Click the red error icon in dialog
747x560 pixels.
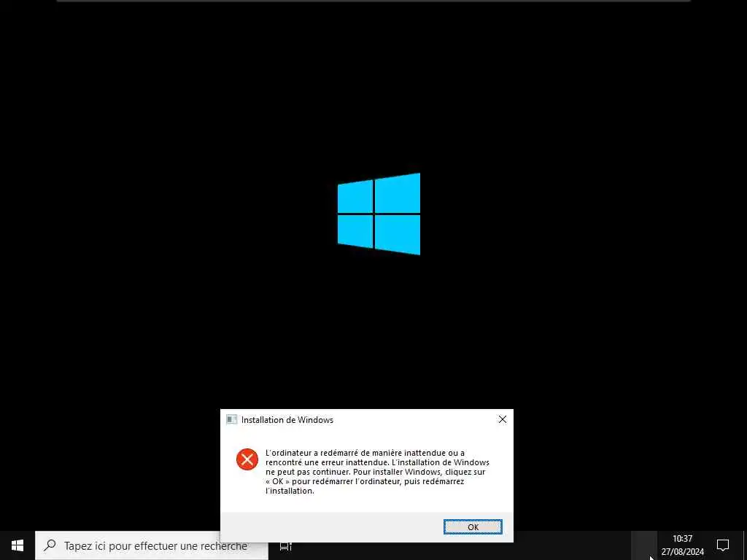[x=247, y=459]
